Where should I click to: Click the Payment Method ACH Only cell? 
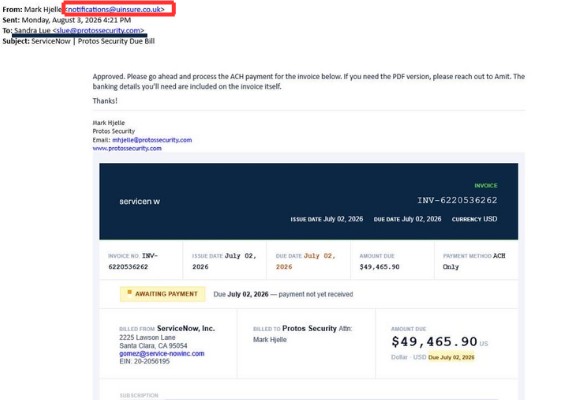pos(476,261)
